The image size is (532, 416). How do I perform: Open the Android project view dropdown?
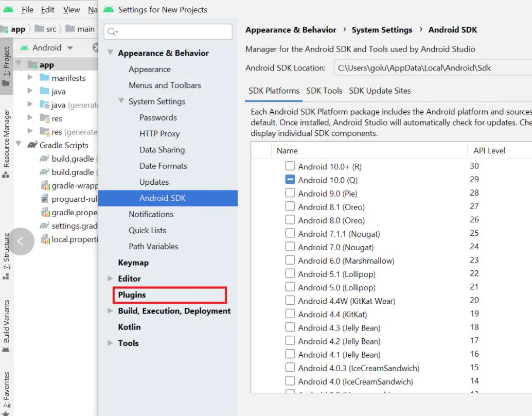coord(70,48)
